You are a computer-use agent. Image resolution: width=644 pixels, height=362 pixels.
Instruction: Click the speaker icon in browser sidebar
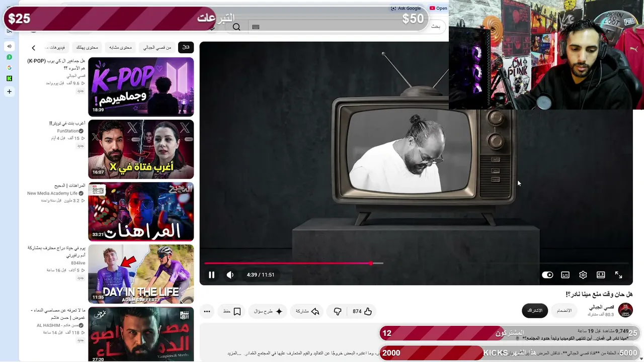pos(9,46)
